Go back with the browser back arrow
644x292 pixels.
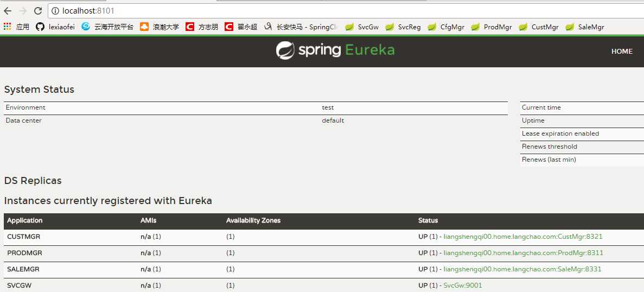[8, 11]
